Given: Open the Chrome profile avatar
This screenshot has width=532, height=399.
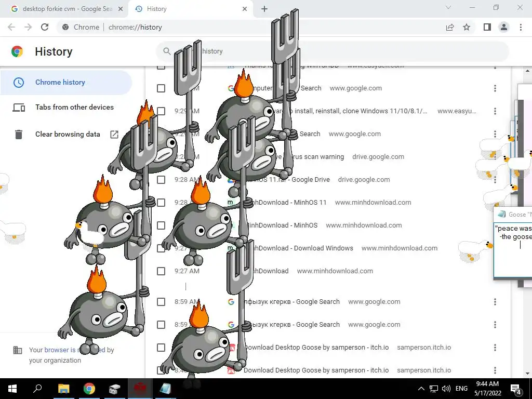Looking at the screenshot, I should 504,27.
